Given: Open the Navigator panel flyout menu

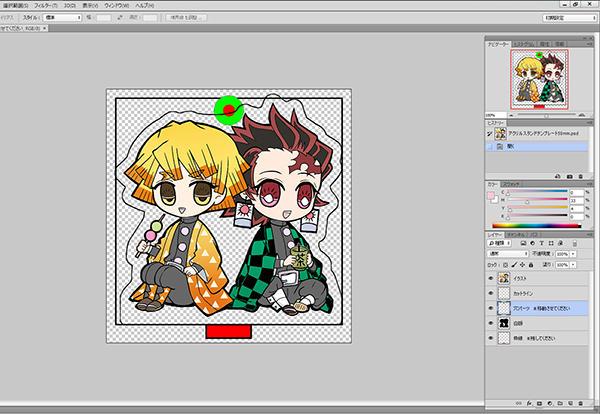Looking at the screenshot, I should [x=589, y=44].
